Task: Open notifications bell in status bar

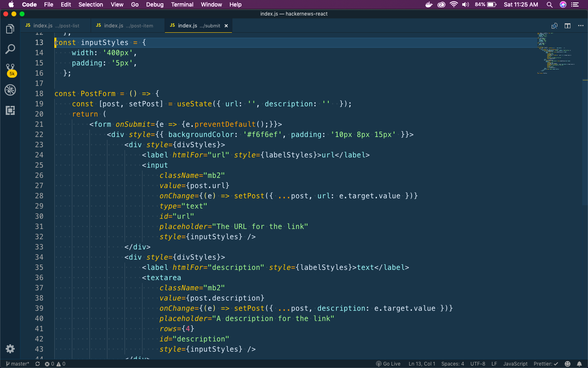Action: point(579,364)
